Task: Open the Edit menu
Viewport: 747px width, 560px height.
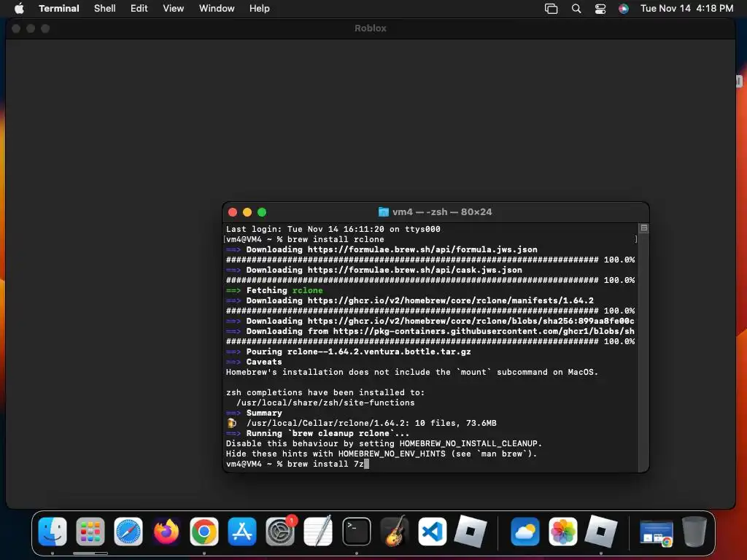Action: pos(139,9)
